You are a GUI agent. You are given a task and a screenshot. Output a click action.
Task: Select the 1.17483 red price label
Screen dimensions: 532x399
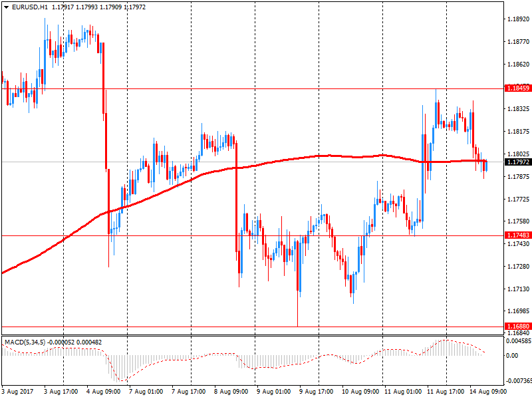click(x=518, y=235)
